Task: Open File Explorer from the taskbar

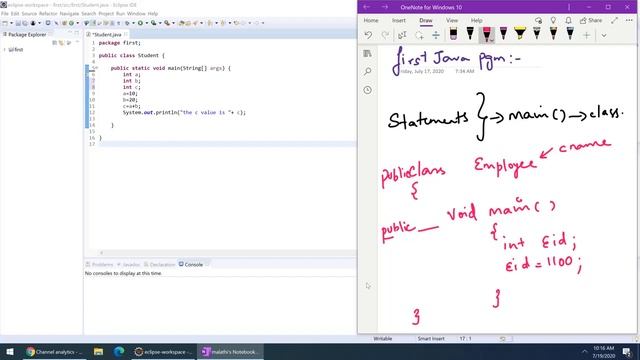Action: click(x=98, y=351)
